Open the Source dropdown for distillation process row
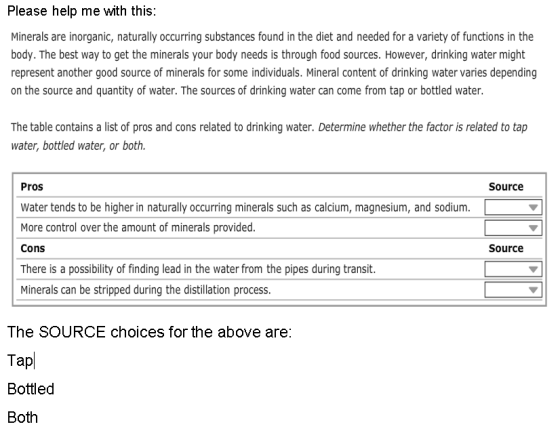This screenshot has width=560, height=433. tap(513, 290)
